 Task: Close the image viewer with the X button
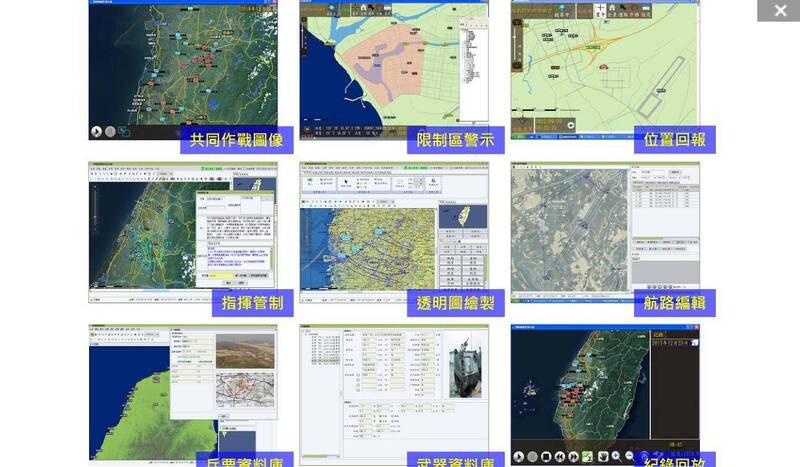[779, 10]
